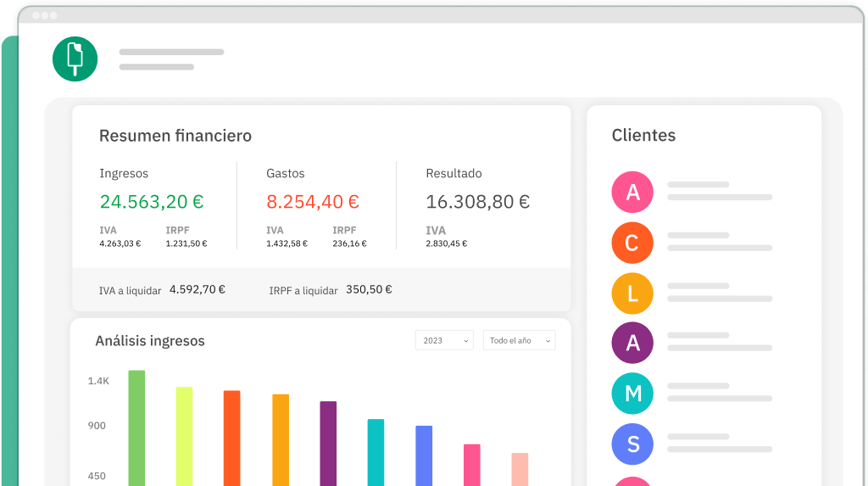The height and width of the screenshot is (486, 868).
Task: Select the purple bar in income chart
Action: 328,444
